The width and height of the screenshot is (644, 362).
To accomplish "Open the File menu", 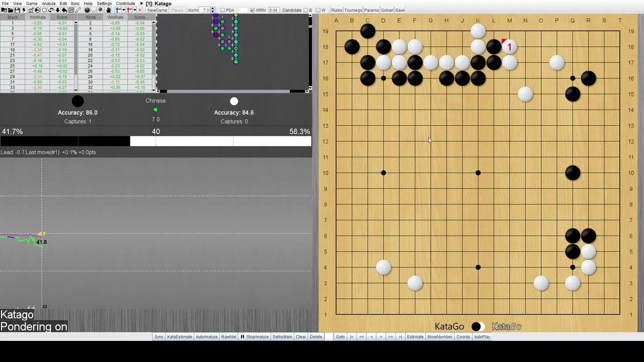I will pos(5,4).
